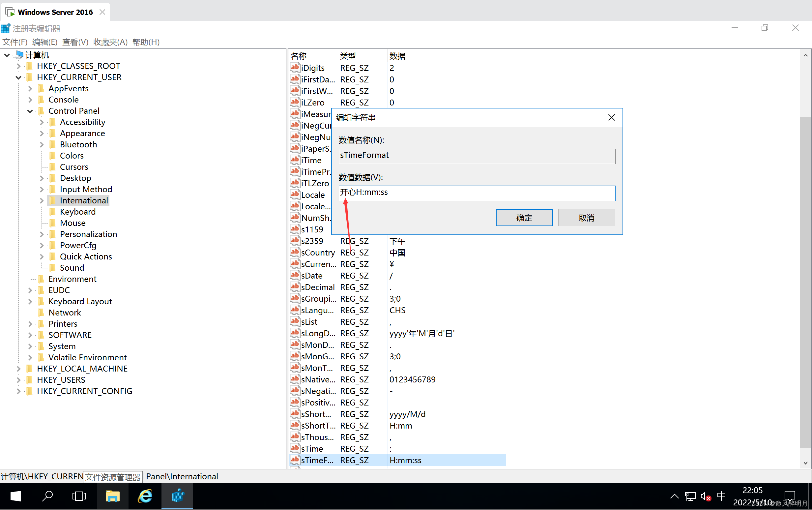Click the 取消 cancel button

tap(586, 217)
